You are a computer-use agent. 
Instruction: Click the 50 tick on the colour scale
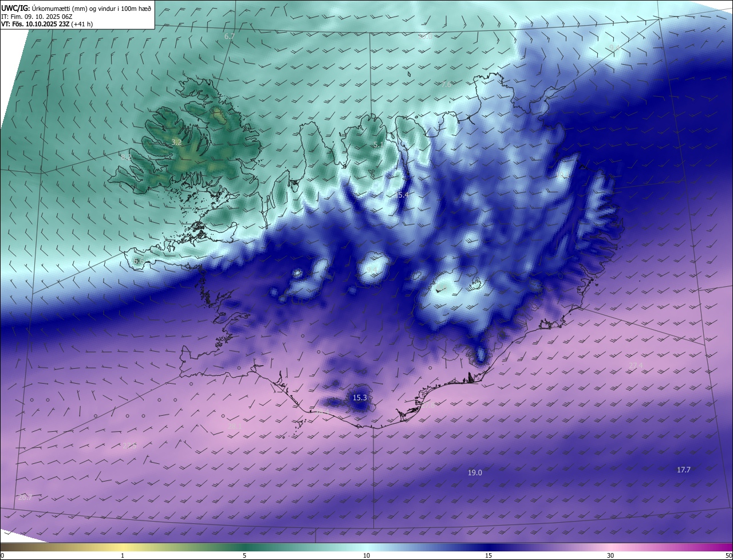click(728, 555)
